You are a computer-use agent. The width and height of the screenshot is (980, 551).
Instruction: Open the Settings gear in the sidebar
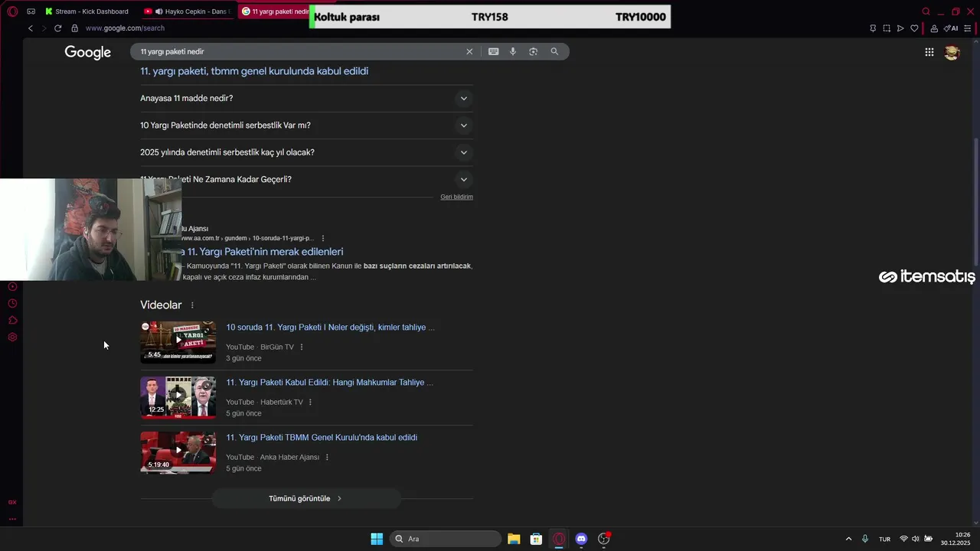click(x=12, y=337)
